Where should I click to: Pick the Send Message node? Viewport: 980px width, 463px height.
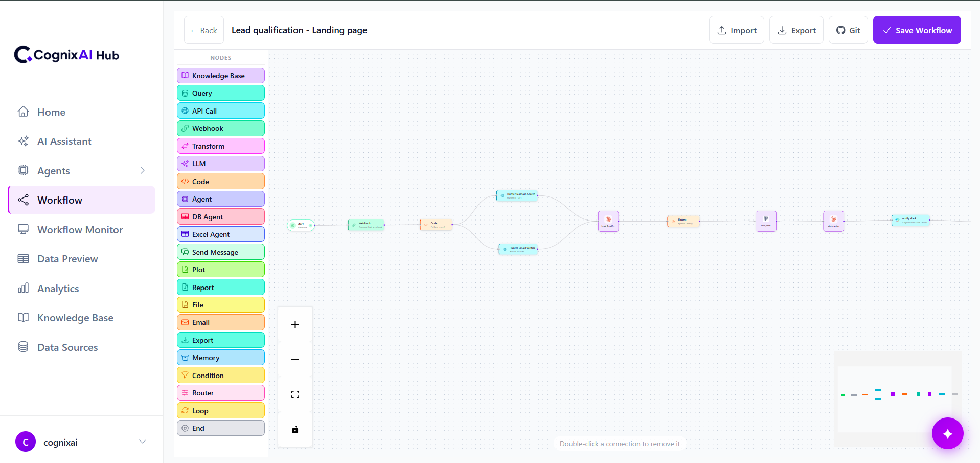click(221, 252)
